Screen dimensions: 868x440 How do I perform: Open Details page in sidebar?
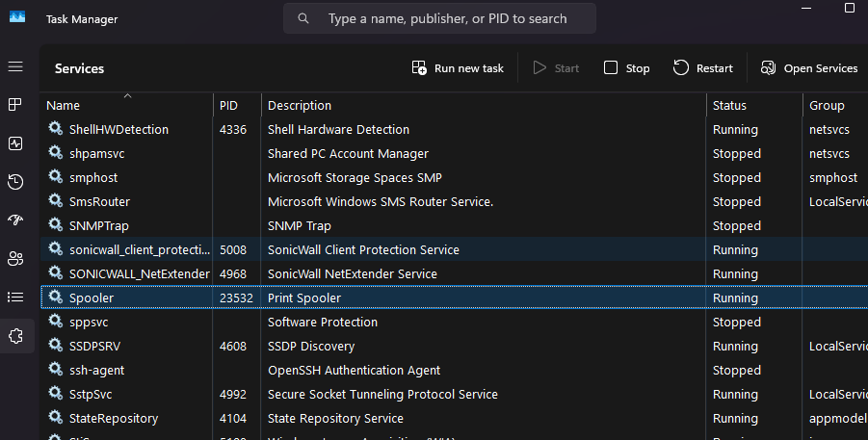click(15, 298)
